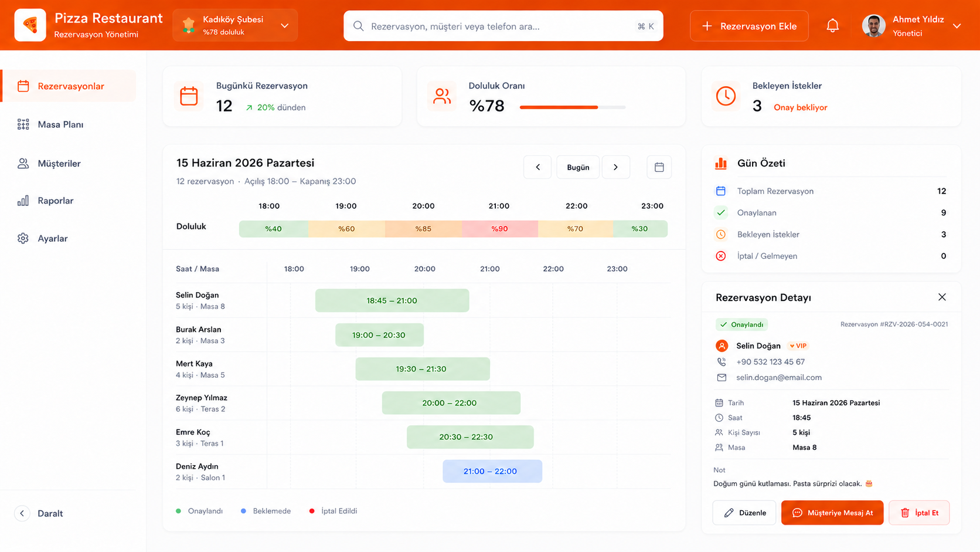
Task: Click the Onay bekliyor link
Action: pyautogui.click(x=800, y=107)
